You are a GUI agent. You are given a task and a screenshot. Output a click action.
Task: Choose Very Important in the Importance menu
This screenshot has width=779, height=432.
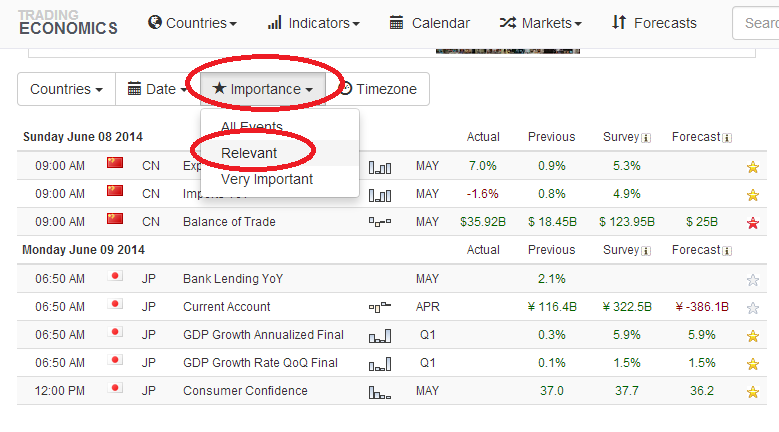point(267,179)
